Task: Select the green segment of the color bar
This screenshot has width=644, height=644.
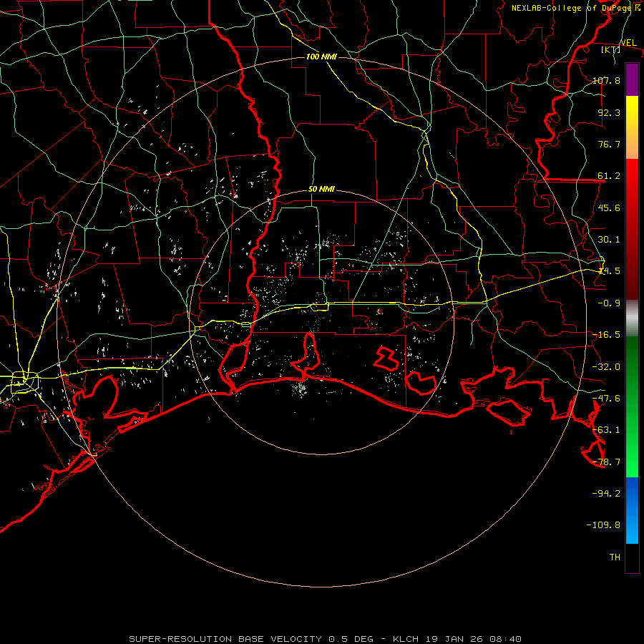Action: click(632, 406)
